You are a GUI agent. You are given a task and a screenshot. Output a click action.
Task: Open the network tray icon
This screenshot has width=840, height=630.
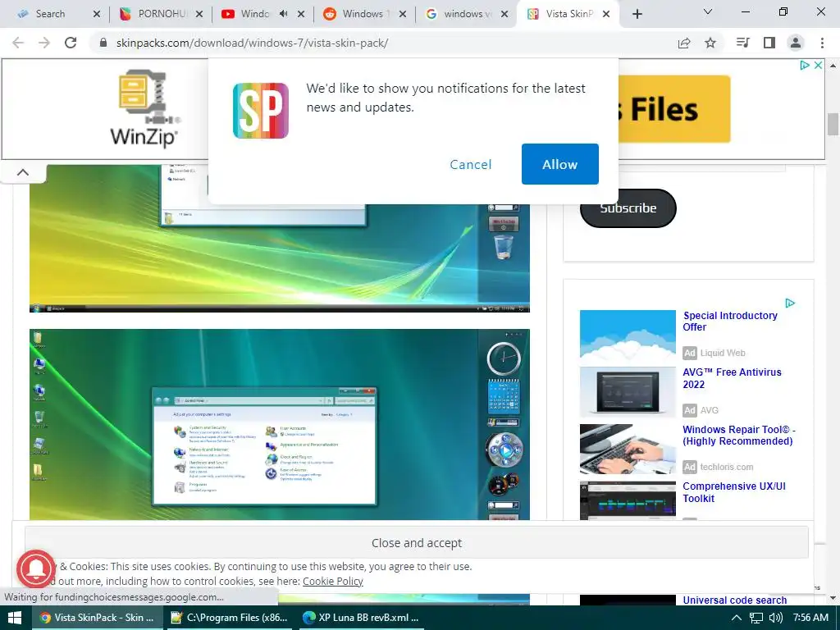(756, 618)
